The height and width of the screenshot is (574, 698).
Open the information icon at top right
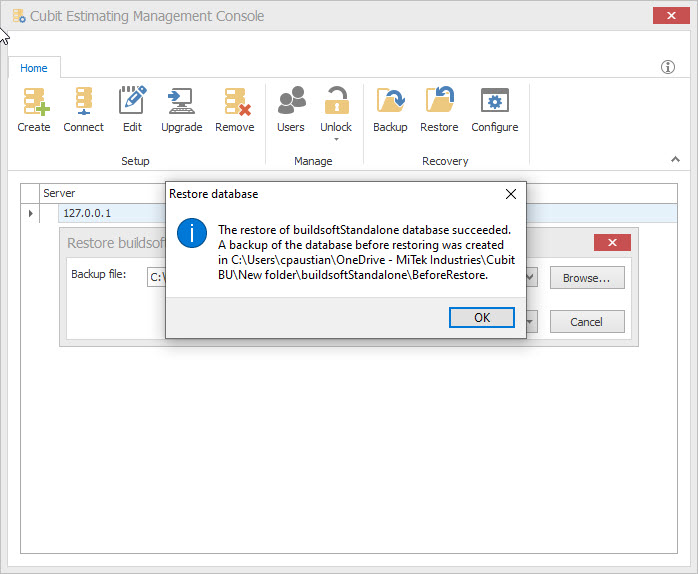[x=667, y=67]
